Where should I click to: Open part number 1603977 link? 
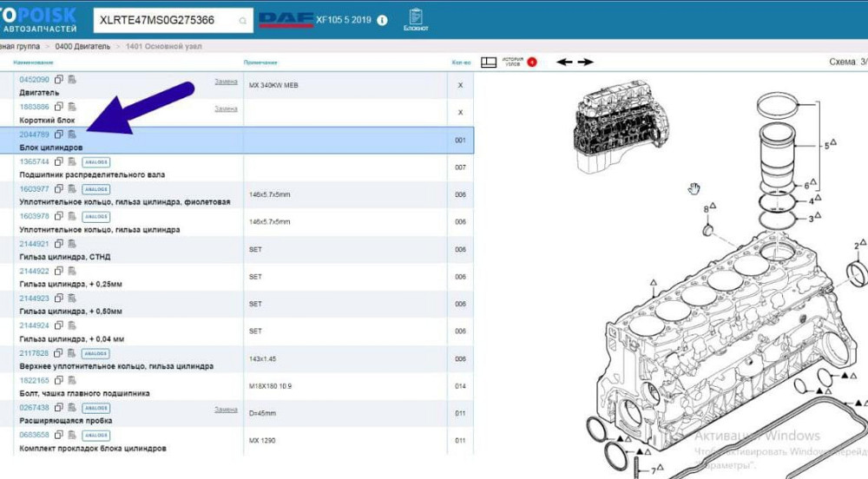(x=34, y=189)
